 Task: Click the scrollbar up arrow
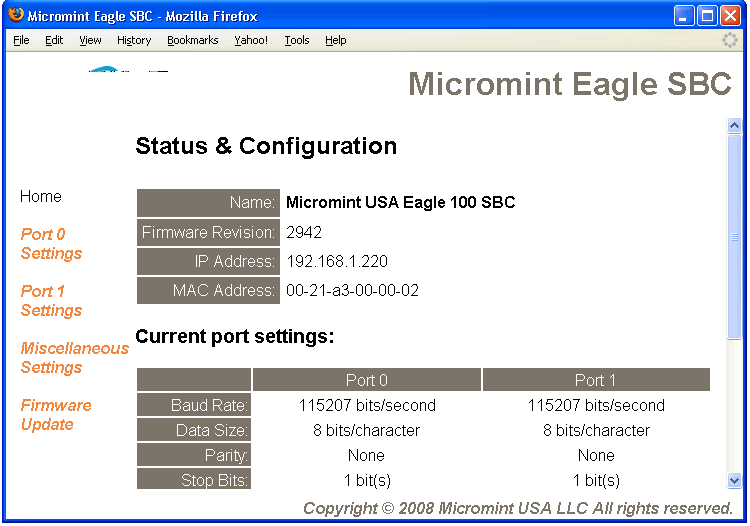734,125
